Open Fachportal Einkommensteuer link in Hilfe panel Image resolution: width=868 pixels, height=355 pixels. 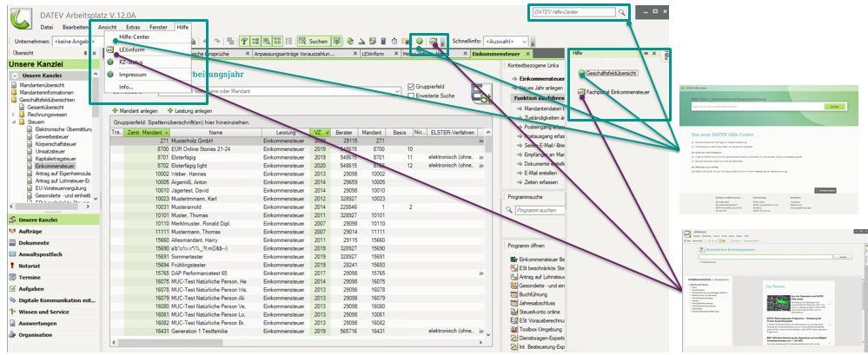617,92
